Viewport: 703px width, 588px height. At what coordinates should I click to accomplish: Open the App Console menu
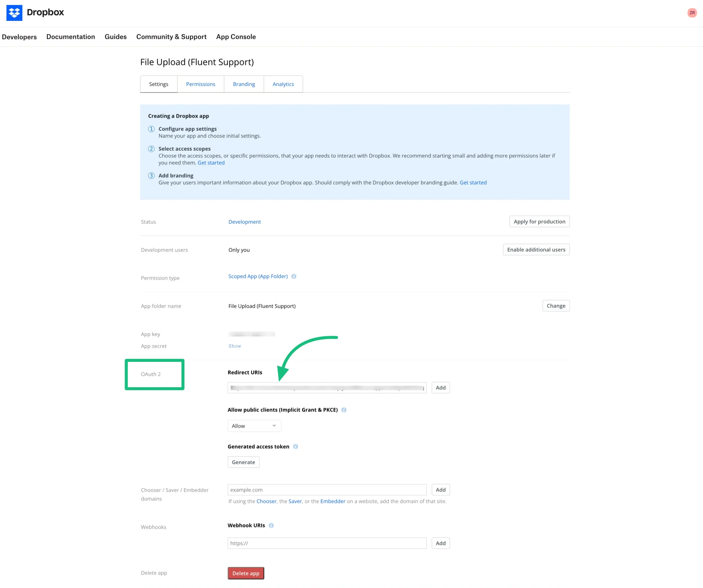click(236, 37)
